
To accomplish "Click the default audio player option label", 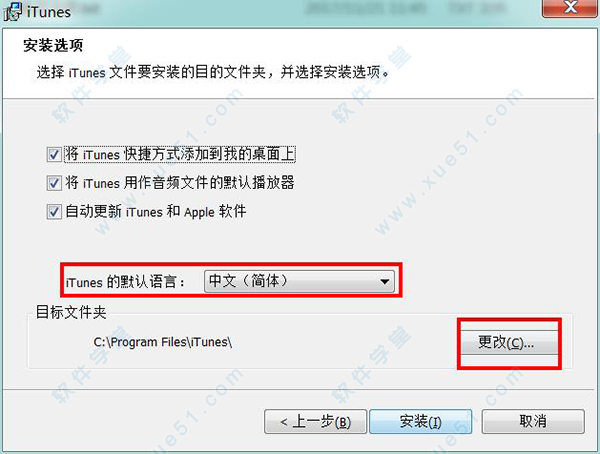I will click(x=180, y=183).
